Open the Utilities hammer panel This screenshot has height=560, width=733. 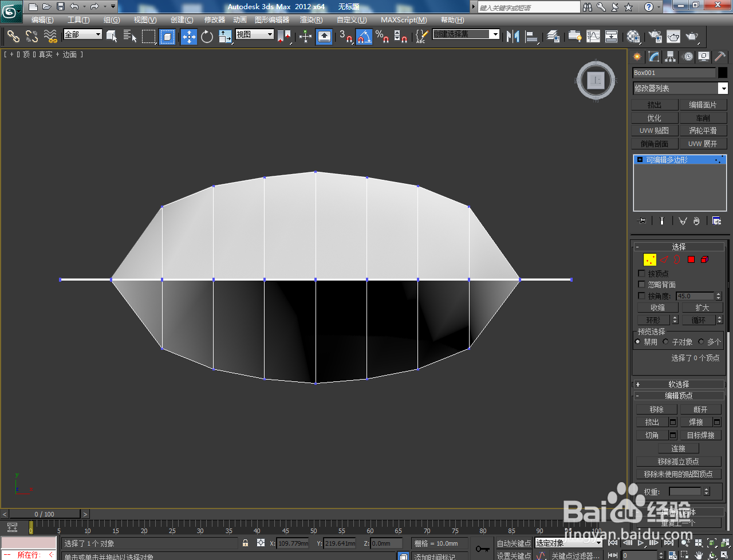click(x=720, y=57)
